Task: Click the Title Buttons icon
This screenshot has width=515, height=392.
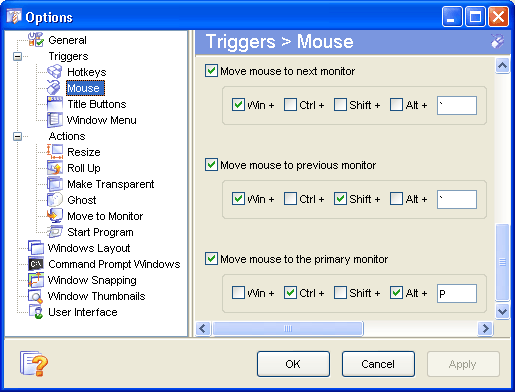Action: coord(55,104)
